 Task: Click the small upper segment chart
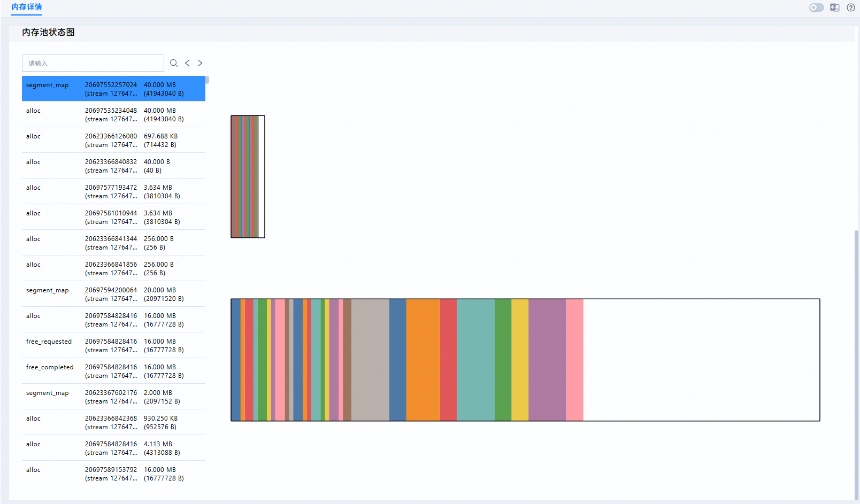point(248,176)
